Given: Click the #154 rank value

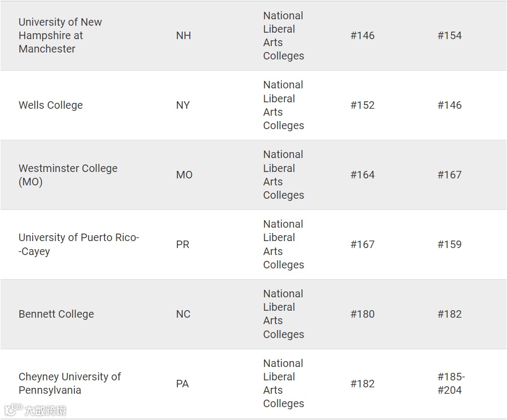Looking at the screenshot, I should tap(449, 35).
